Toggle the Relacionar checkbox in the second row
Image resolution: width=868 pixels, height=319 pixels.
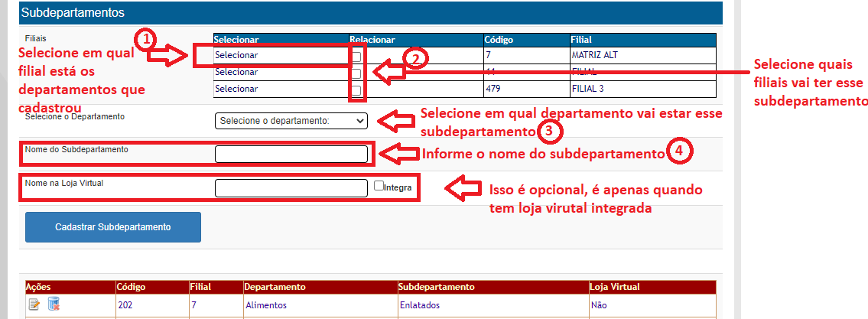(356, 73)
